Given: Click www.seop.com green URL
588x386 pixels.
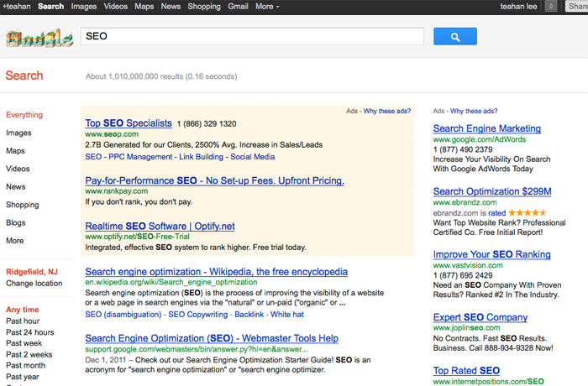Looking at the screenshot, I should point(112,134).
